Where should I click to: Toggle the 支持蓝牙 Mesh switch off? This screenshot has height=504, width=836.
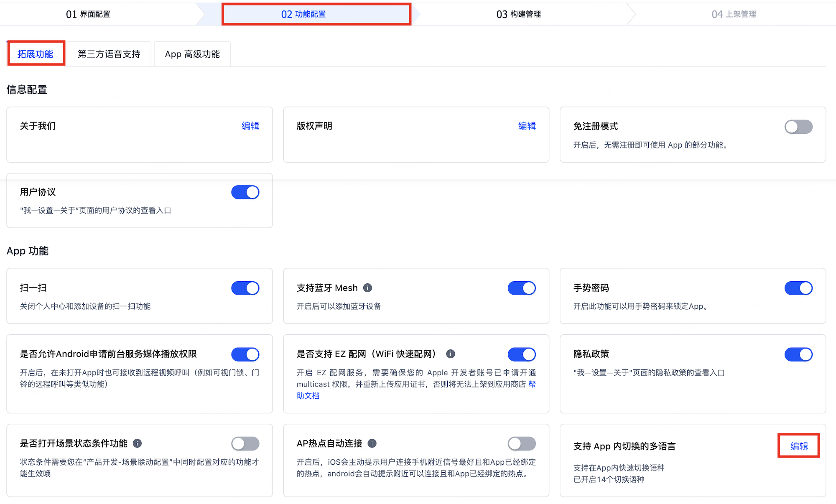522,288
